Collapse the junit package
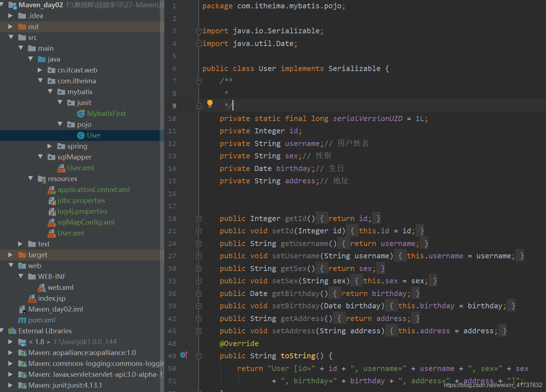The width and height of the screenshot is (546, 392). pyautogui.click(x=60, y=102)
